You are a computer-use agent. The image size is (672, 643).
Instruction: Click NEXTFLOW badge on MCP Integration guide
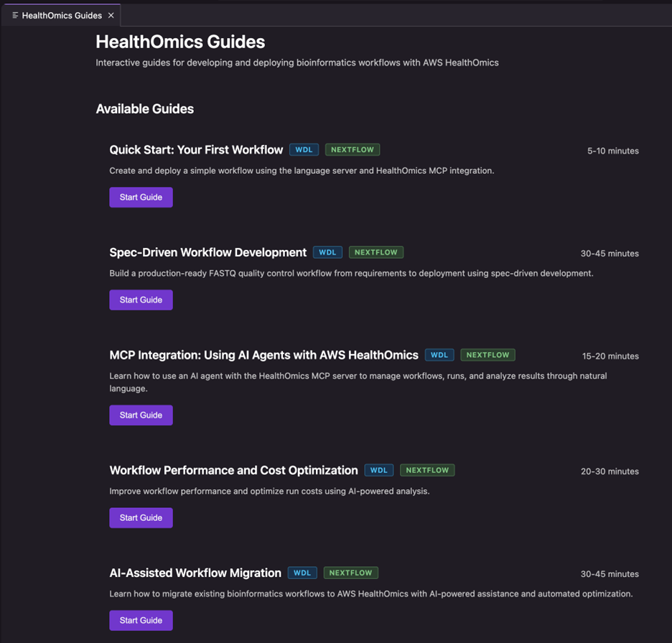pyautogui.click(x=487, y=355)
